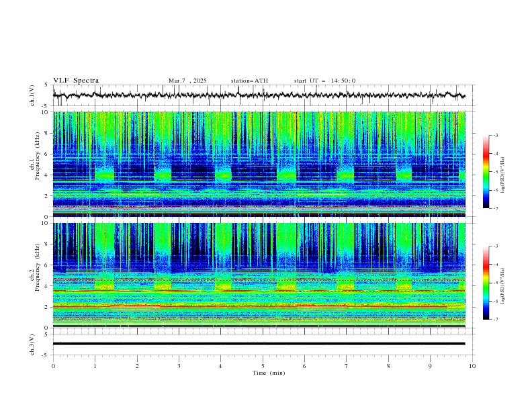This screenshot has height=411, width=532.
Task: Click the "ch.3(V)" axis label
Action: tap(32, 345)
